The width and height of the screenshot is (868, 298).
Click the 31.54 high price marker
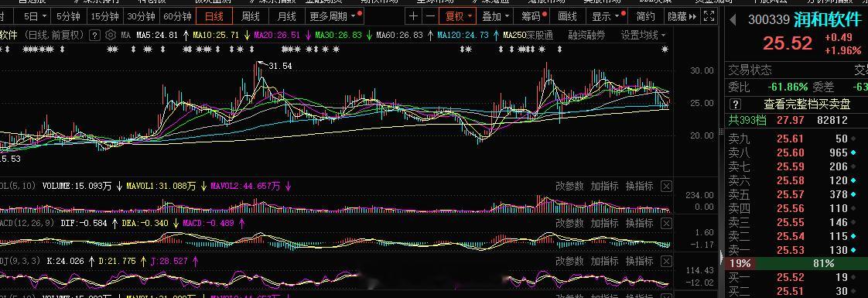(x=280, y=66)
